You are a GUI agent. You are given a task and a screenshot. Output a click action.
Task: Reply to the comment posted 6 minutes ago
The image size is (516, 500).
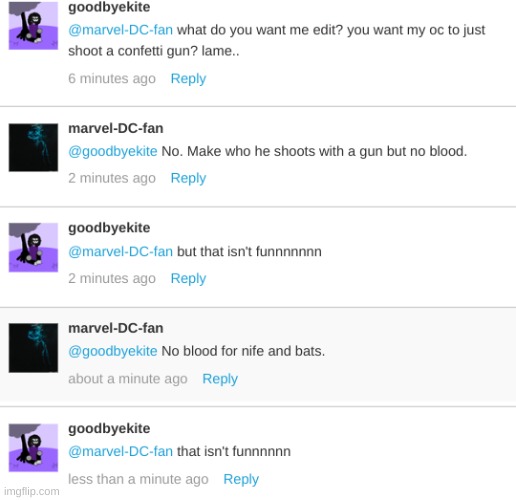[188, 79]
